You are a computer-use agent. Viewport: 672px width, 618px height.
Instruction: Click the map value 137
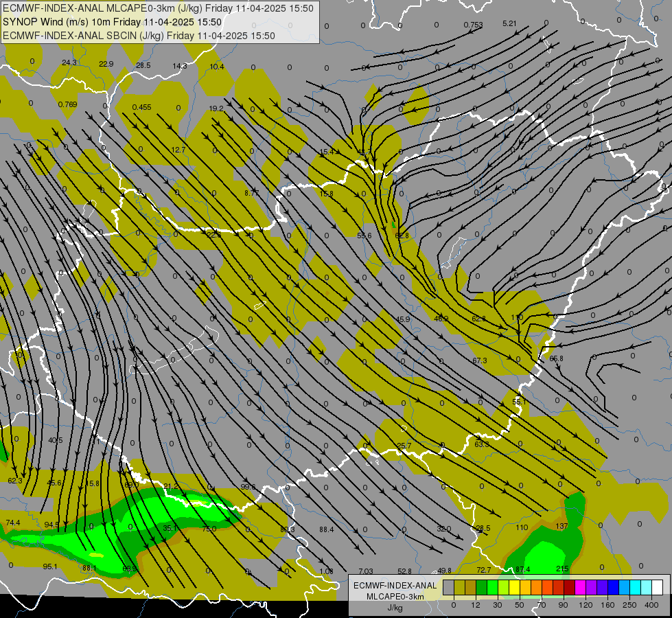point(561,526)
